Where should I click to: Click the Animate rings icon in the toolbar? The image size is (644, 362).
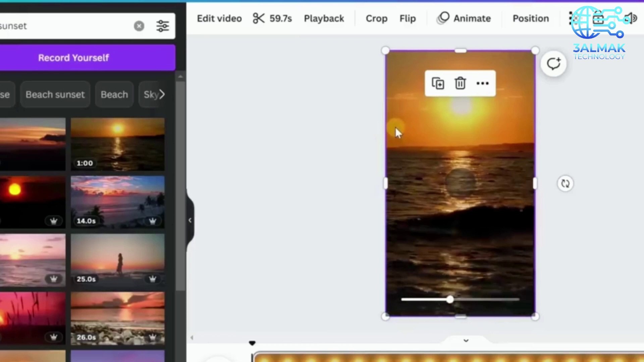pyautogui.click(x=443, y=18)
